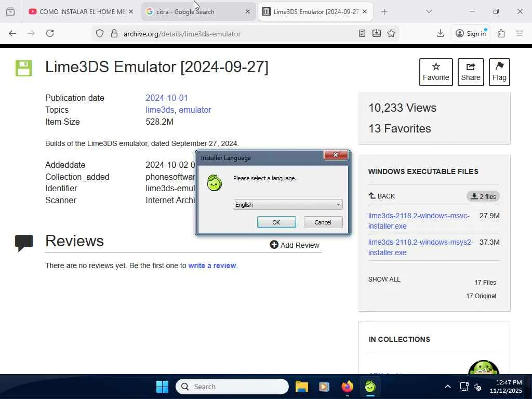Open a new browser tab

[384, 12]
